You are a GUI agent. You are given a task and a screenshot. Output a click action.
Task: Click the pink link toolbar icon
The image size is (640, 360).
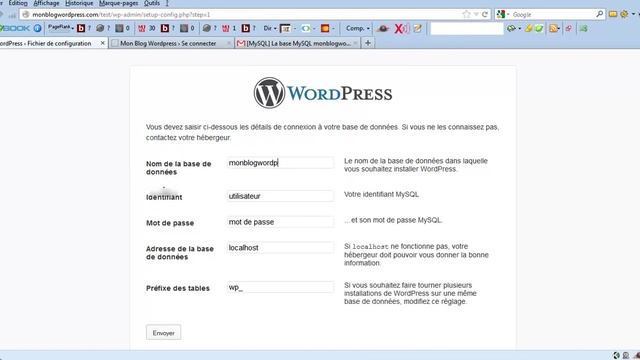(x=569, y=28)
